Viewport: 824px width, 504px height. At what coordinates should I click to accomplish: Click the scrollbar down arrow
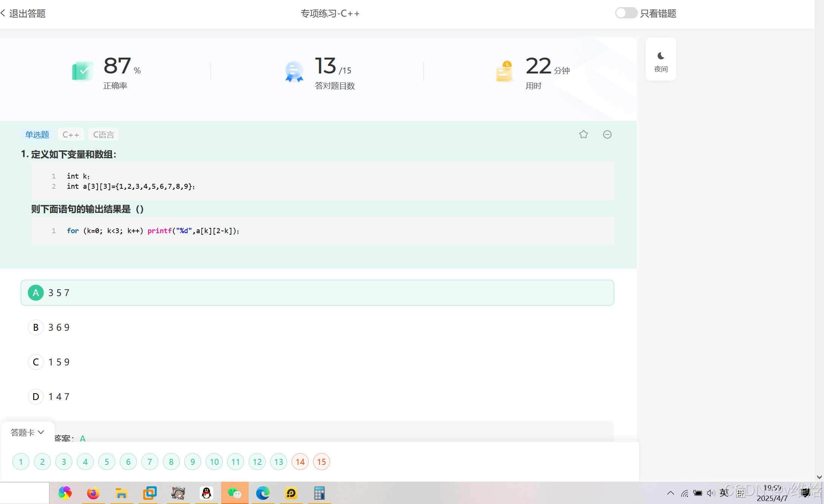[x=819, y=477]
